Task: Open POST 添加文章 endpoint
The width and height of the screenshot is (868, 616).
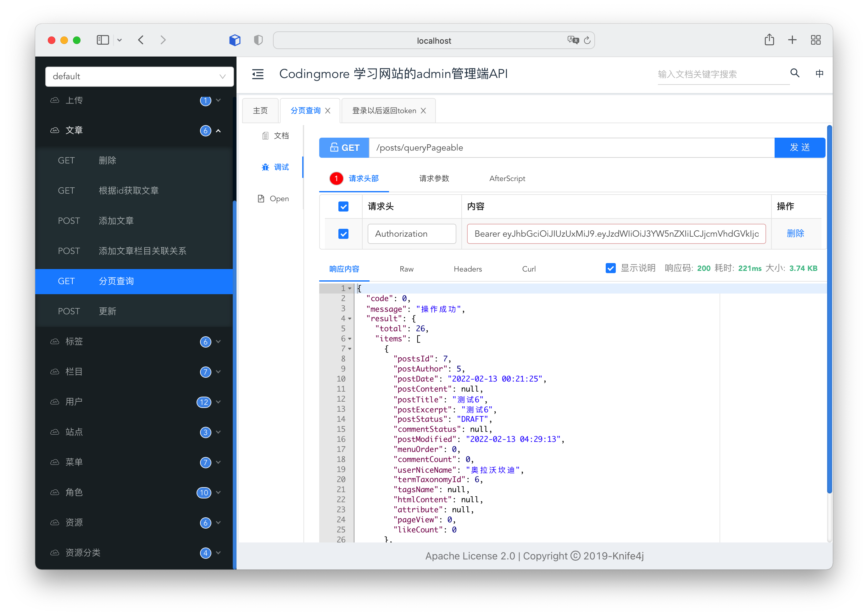Action: [x=134, y=221]
